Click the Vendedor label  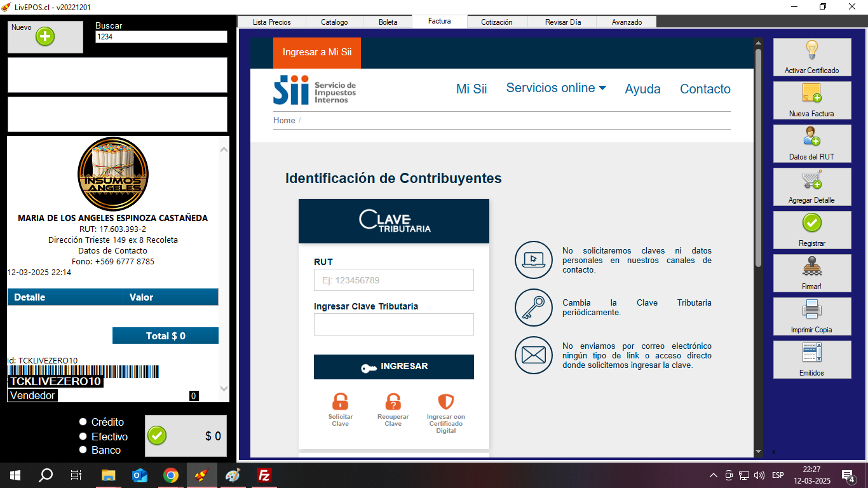click(32, 395)
